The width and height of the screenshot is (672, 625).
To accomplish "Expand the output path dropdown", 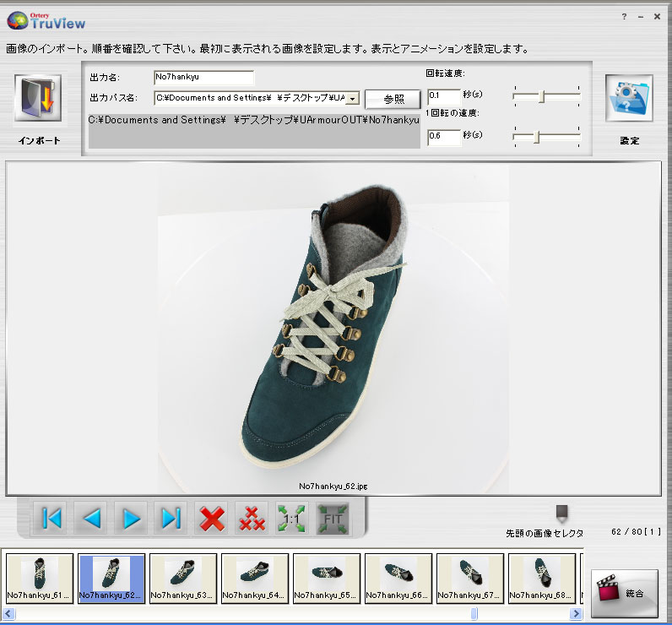I will [x=352, y=98].
